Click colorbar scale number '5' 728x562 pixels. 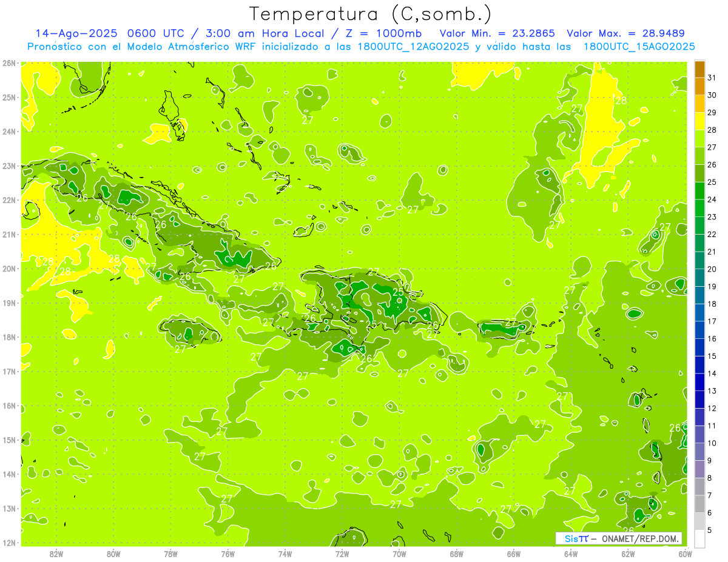(x=710, y=530)
